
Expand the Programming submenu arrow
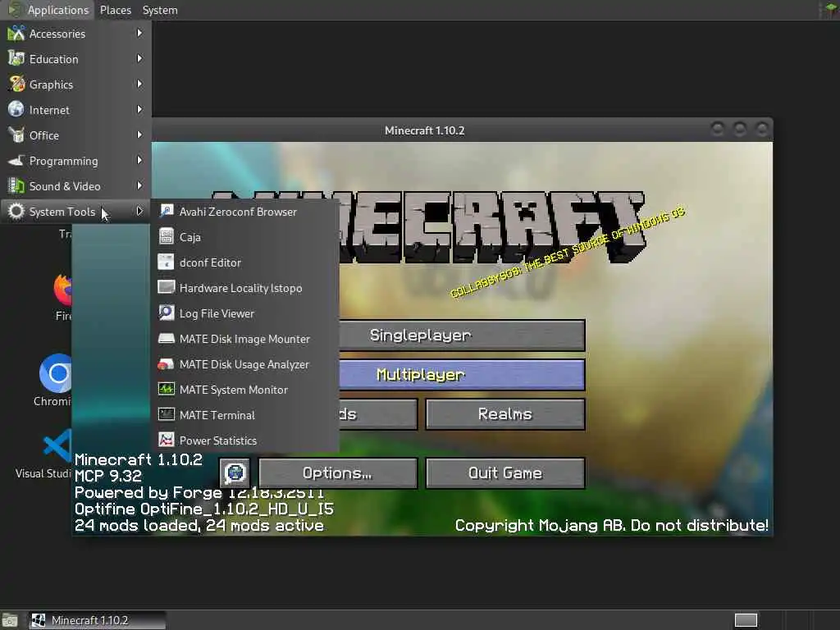139,160
